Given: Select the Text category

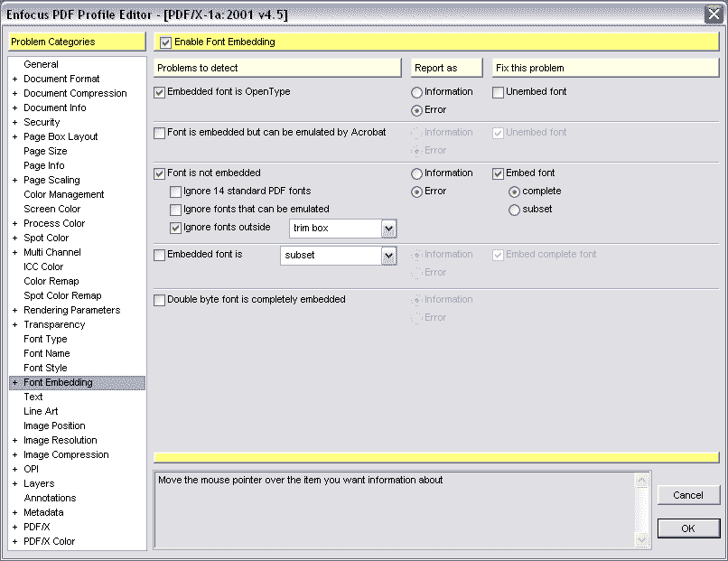Looking at the screenshot, I should pyautogui.click(x=33, y=397).
